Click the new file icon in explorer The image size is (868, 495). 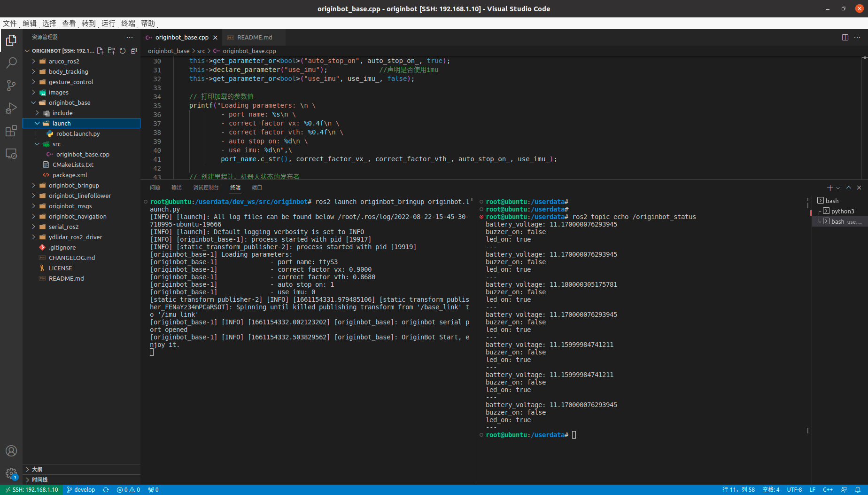tap(100, 51)
